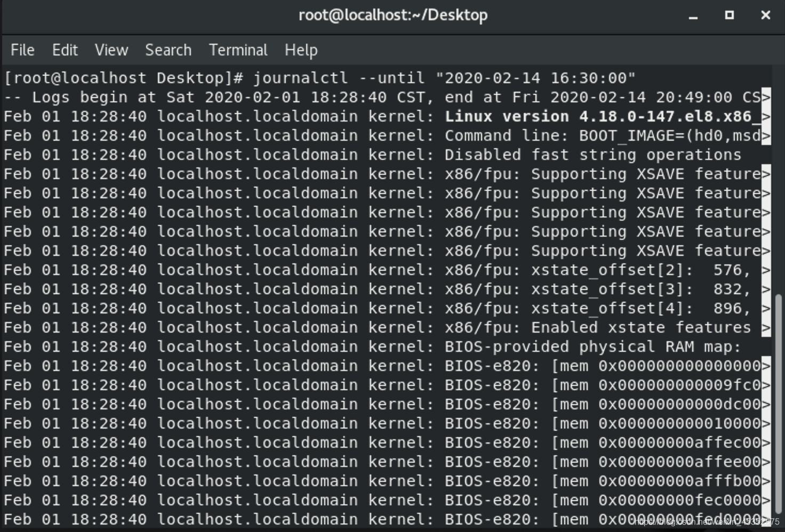
Task: Click the '[mem 0x00000000000dc00' entry
Action: 656,404
